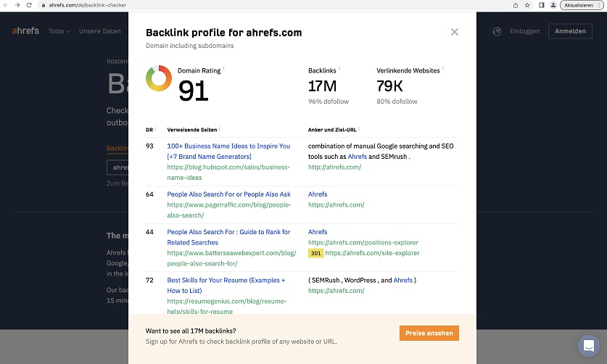
Task: Click the share page icon
Action: tap(515, 5)
